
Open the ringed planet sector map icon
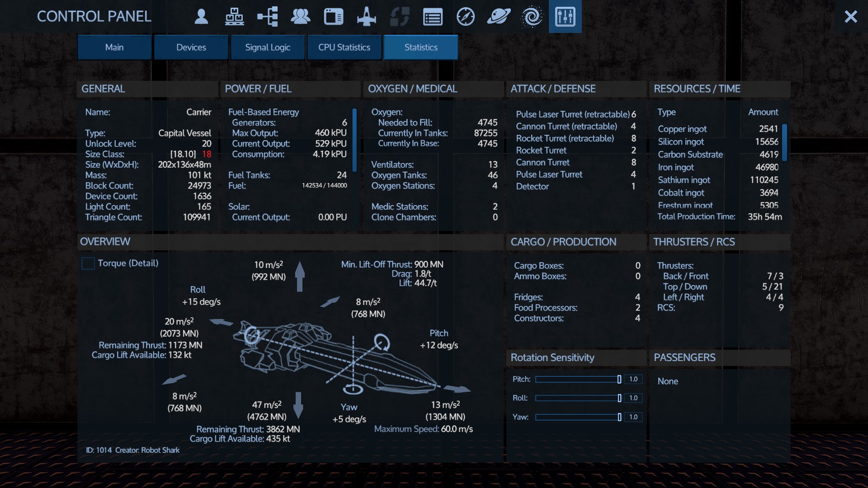pyautogui.click(x=499, y=17)
